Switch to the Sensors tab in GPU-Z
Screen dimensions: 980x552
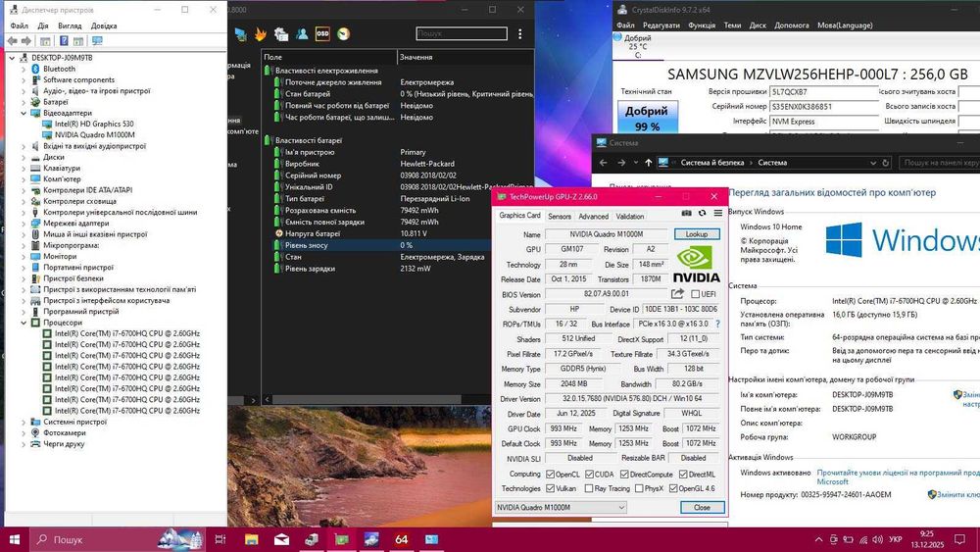click(560, 217)
